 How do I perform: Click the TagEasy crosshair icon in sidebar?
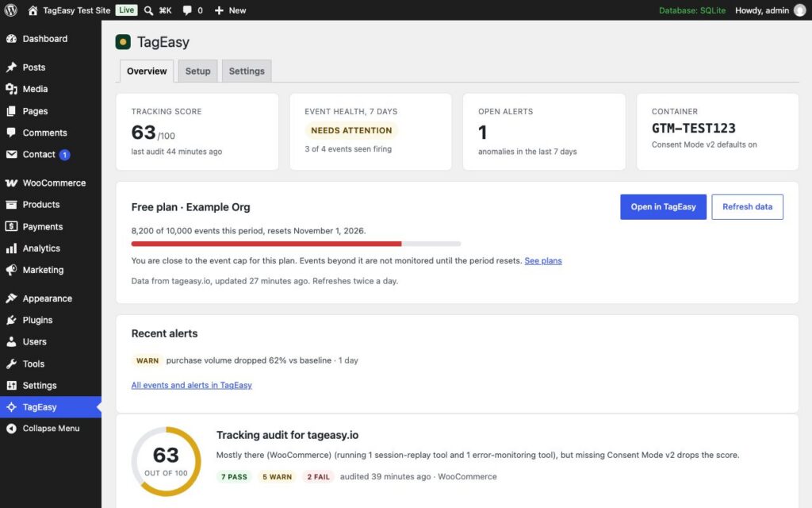11,407
